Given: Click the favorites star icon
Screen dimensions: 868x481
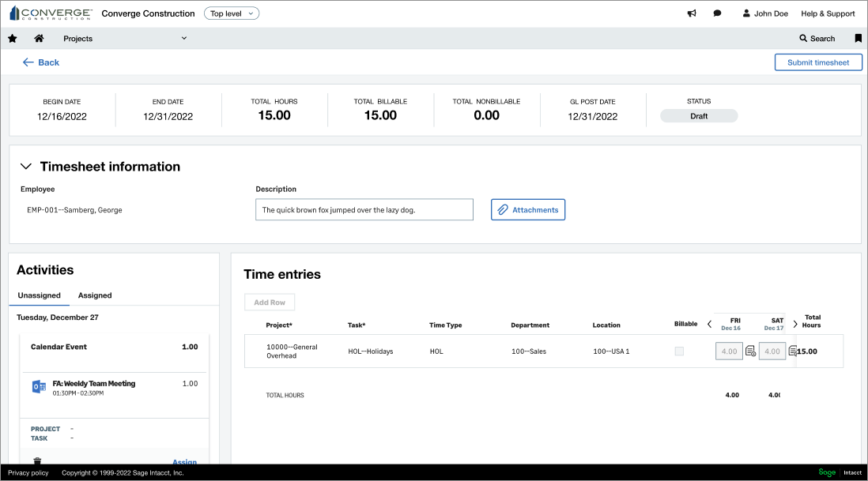Looking at the screenshot, I should [x=12, y=39].
